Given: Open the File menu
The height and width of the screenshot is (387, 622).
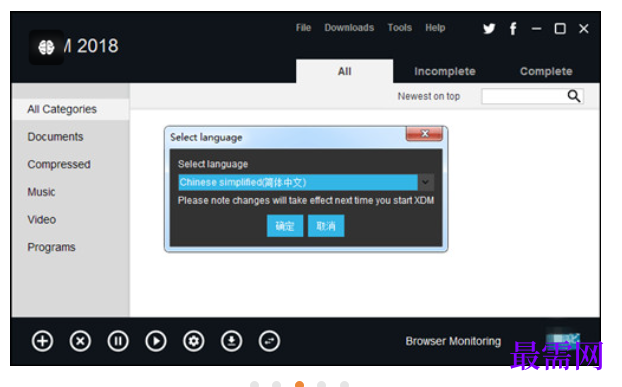Looking at the screenshot, I should click(303, 28).
